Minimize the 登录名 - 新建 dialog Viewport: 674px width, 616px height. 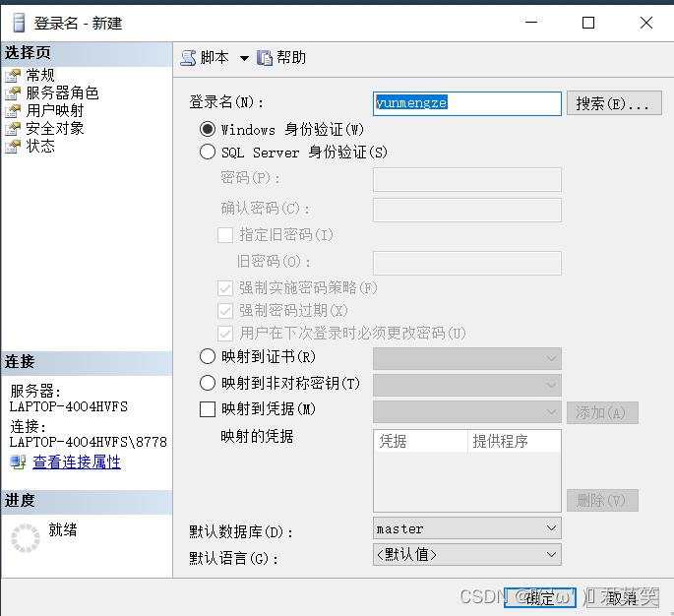coord(531,23)
